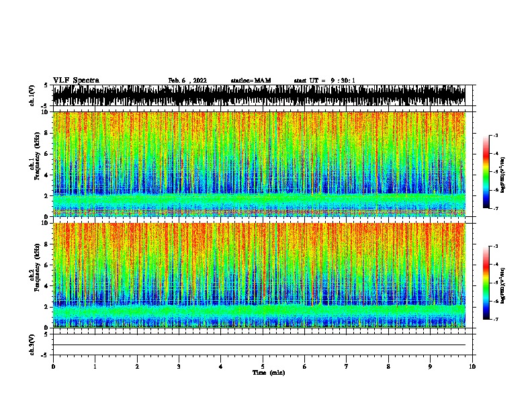Click the ch.2 frequency axis "8" tick label
Viewport: 532px width, 411px height.
click(x=46, y=244)
